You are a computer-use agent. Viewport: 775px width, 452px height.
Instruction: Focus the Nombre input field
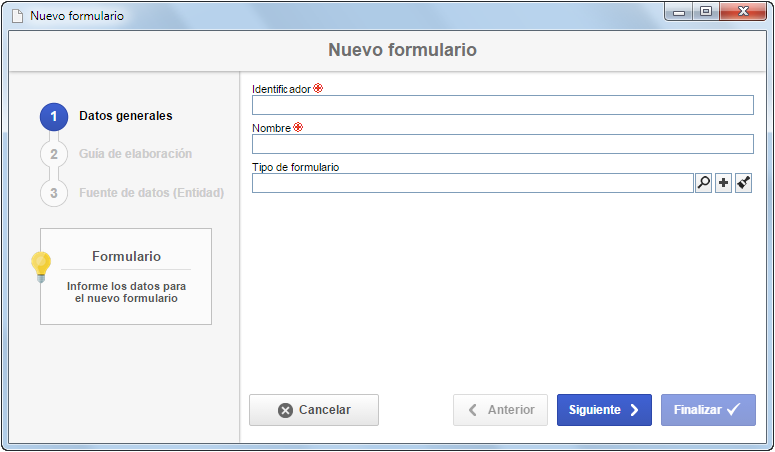pos(503,144)
